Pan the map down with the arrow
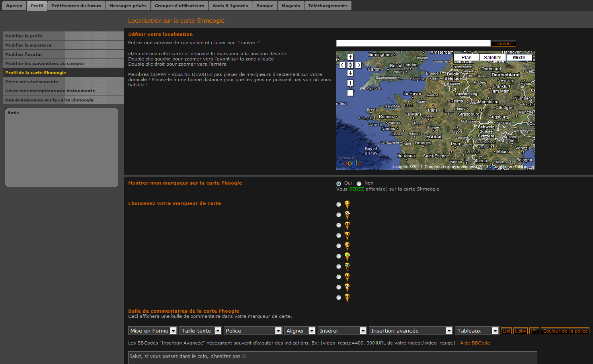The height and width of the screenshot is (364, 593). point(350,73)
